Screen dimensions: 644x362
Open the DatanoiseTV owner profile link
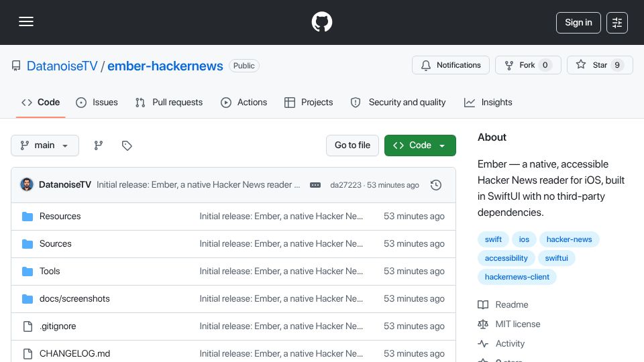[x=62, y=66]
